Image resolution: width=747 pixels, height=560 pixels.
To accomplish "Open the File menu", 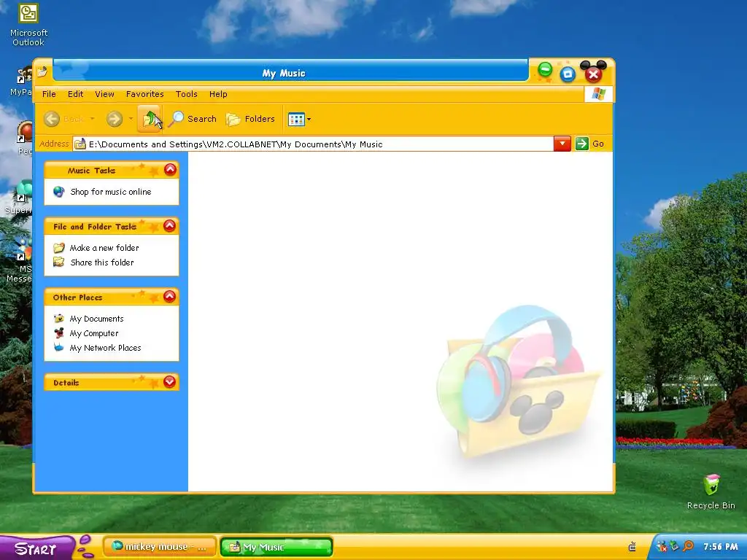I will click(x=49, y=94).
